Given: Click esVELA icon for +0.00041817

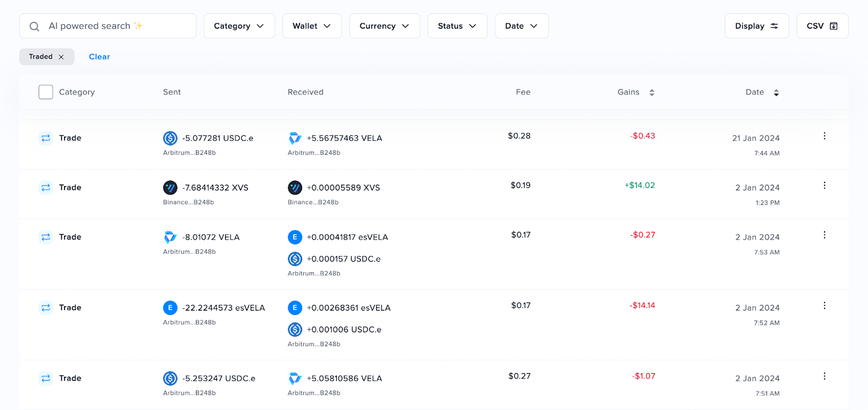Looking at the screenshot, I should 295,237.
